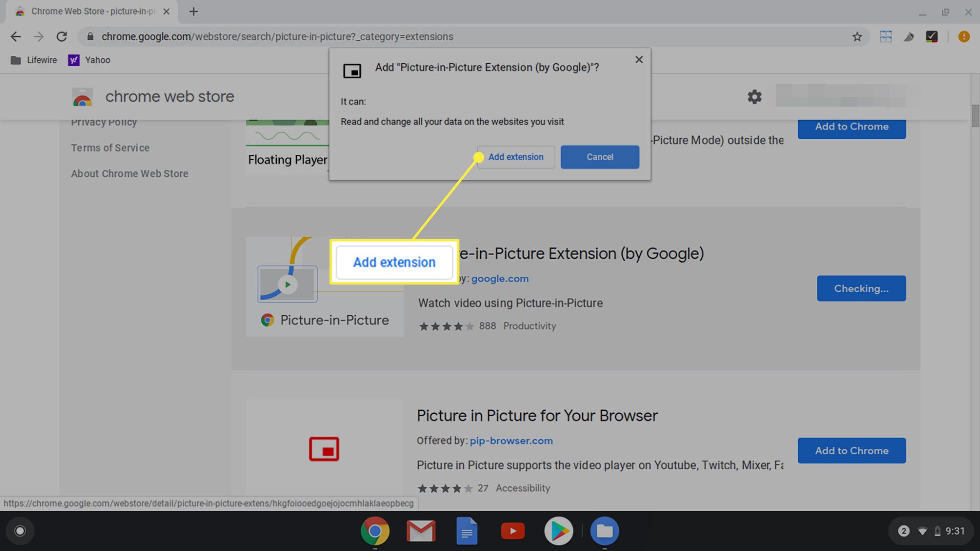Click Add extension in the dialog
This screenshot has width=980, height=551.
tap(515, 157)
